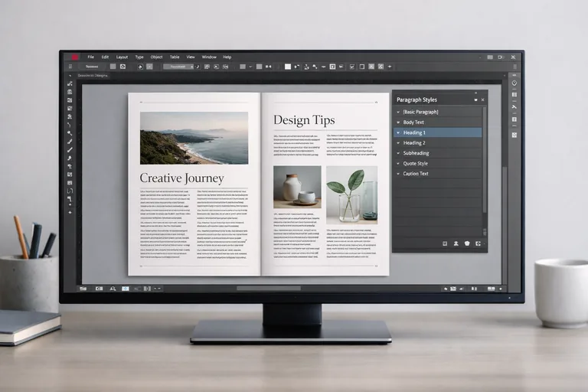Expand the arrow beside Body Text style

[x=398, y=122]
